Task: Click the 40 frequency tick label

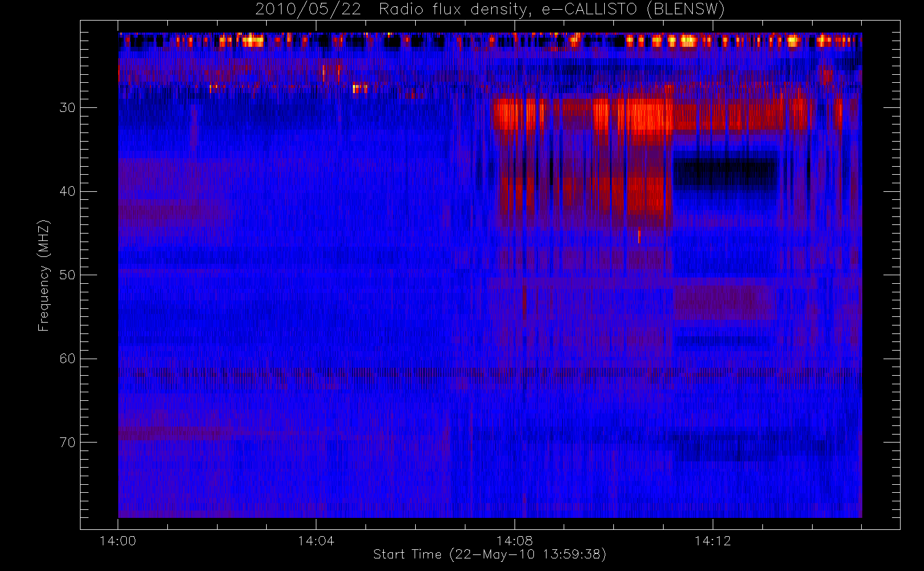Action: 67,191
